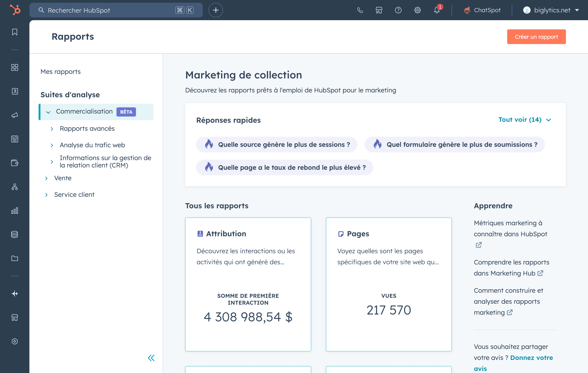Open Analyse du trafic web
The image size is (588, 373).
click(92, 145)
